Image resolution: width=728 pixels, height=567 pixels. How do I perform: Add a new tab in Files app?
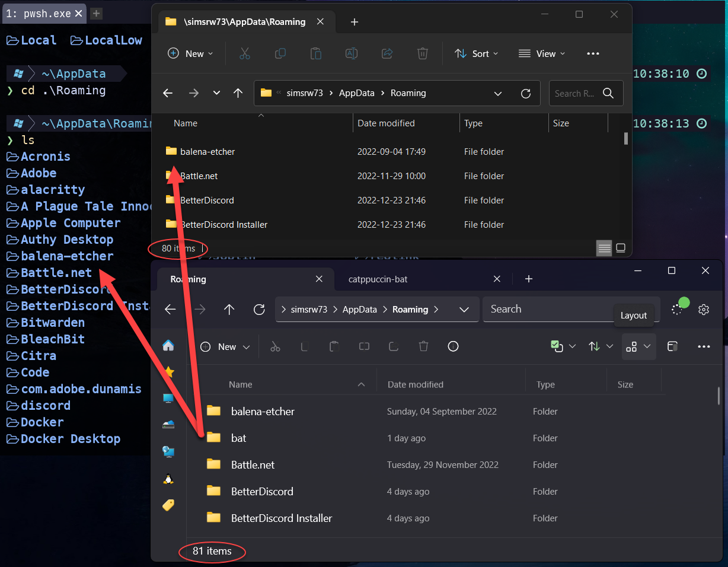coord(529,279)
